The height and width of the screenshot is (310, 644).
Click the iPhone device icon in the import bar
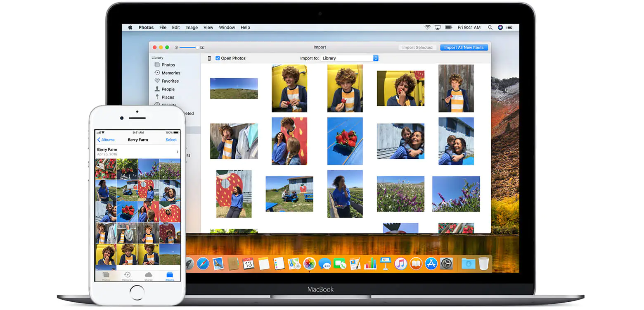click(209, 58)
